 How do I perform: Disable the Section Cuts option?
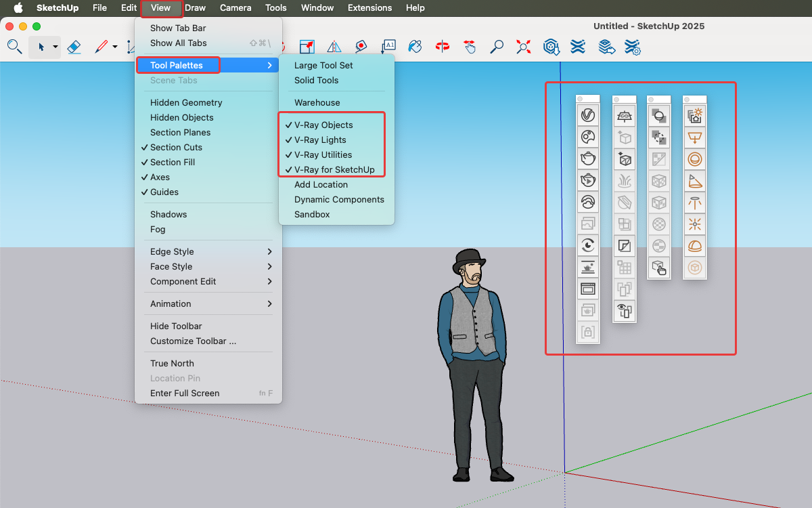[176, 148]
